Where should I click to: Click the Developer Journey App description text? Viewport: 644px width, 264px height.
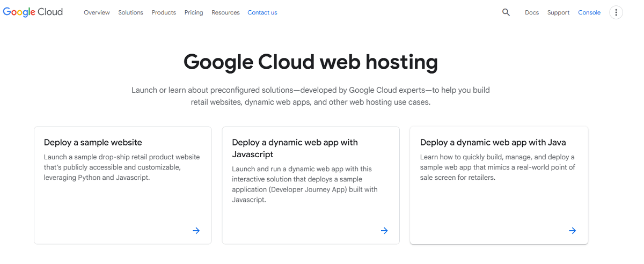tap(305, 184)
